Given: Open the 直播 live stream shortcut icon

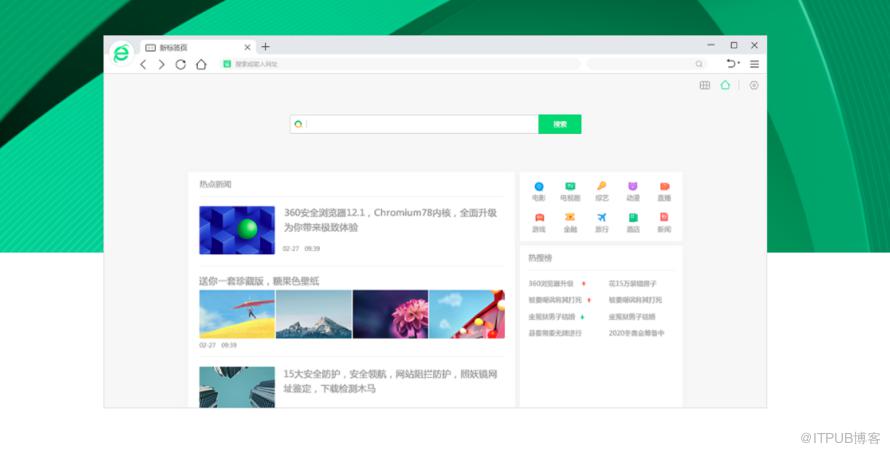Looking at the screenshot, I should [664, 186].
